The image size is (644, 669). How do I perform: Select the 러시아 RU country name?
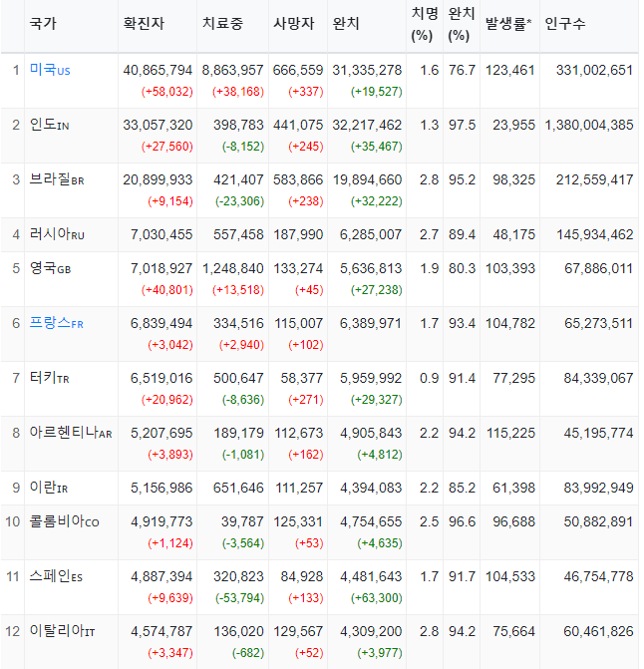[57, 234]
